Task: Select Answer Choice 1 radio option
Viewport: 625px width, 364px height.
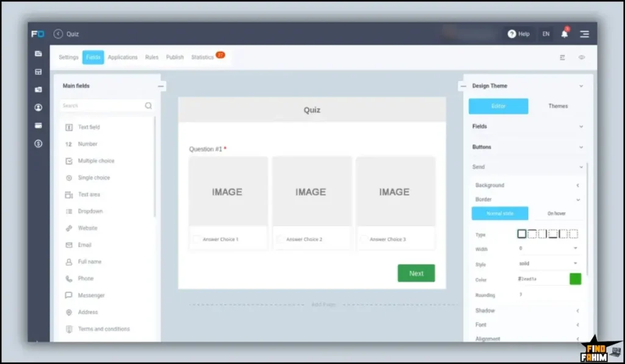Action: (x=197, y=240)
